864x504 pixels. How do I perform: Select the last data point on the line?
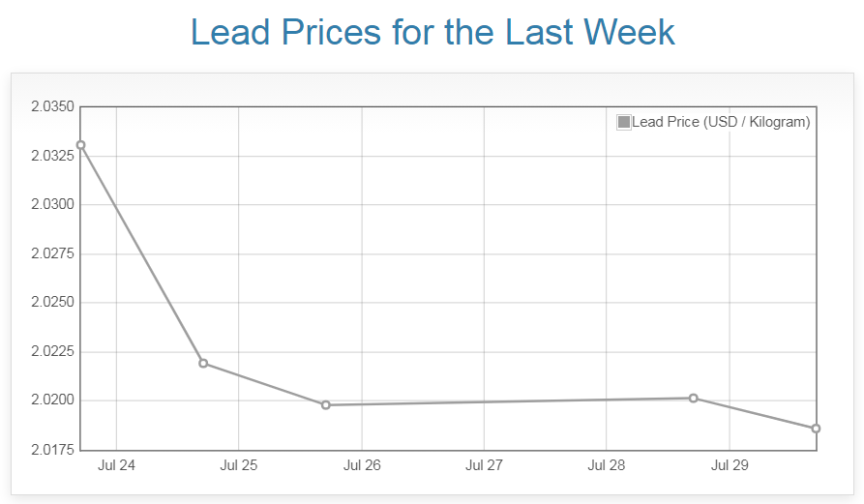[816, 429]
